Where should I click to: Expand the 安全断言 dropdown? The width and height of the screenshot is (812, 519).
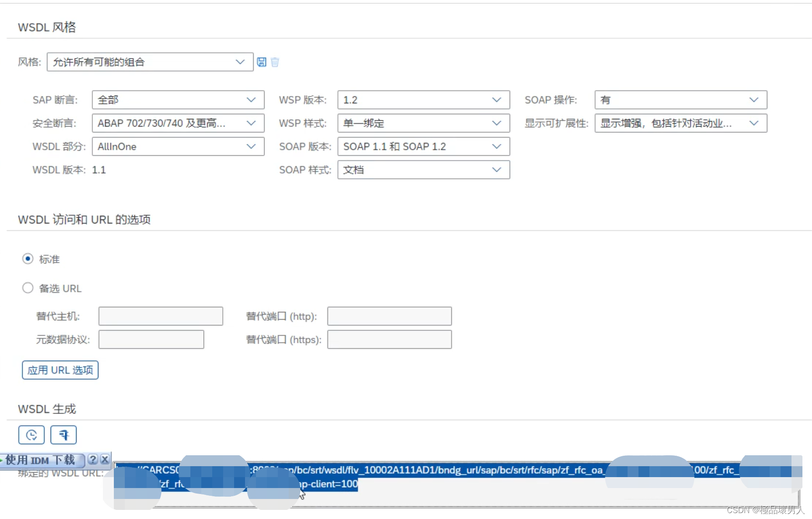tap(251, 123)
